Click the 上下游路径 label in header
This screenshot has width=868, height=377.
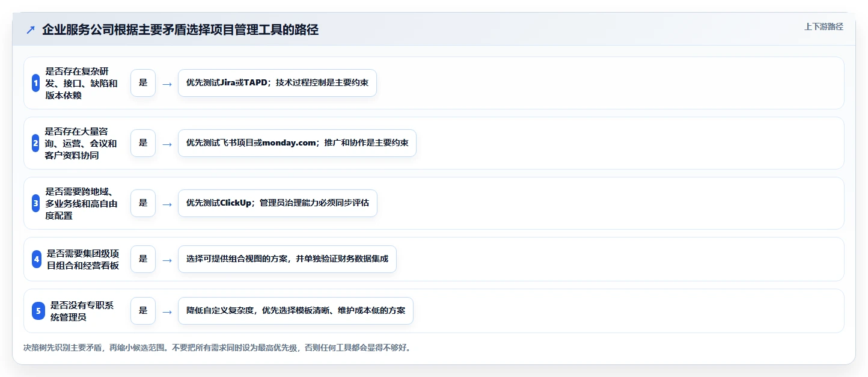tap(824, 26)
